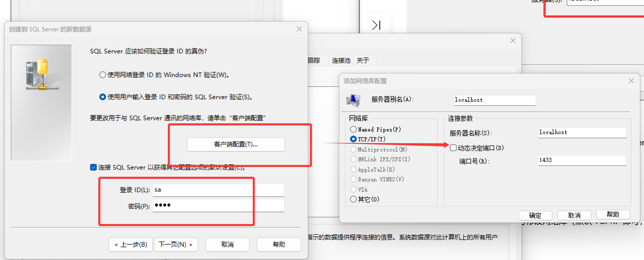Switch to the 连接池 tab
The height and width of the screenshot is (260, 644).
[341, 60]
